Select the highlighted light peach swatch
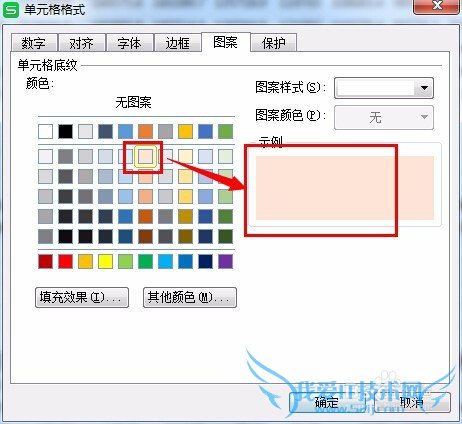 coord(145,156)
